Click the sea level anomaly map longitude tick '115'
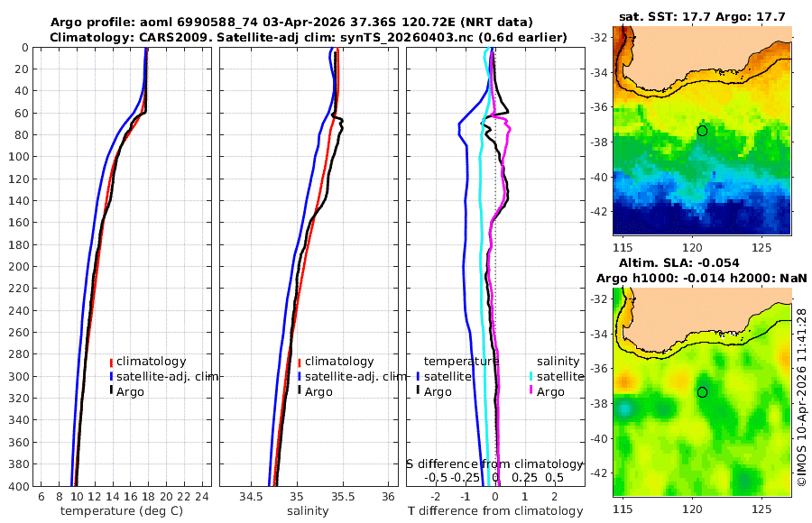Image resolution: width=812 pixels, height=523 pixels. [x=623, y=509]
